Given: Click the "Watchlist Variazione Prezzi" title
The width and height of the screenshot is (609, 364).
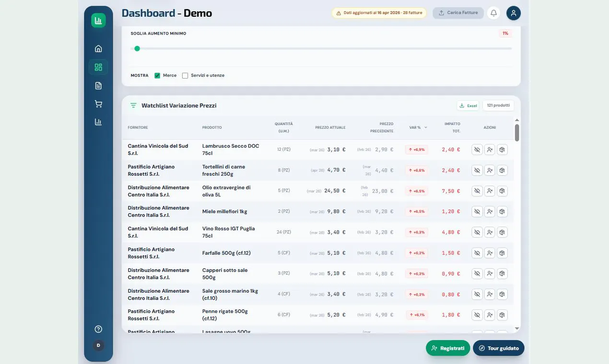Looking at the screenshot, I should click(179, 105).
